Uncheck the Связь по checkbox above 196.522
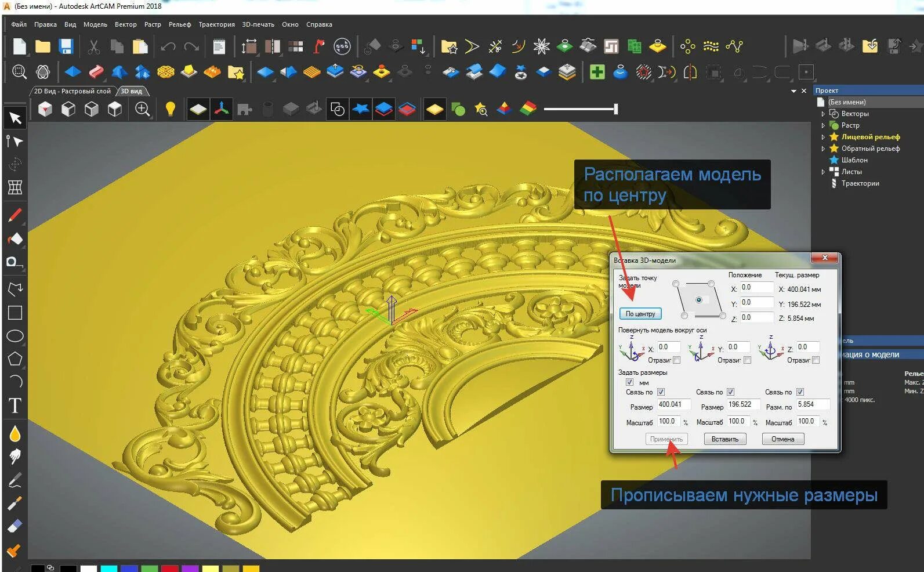 tap(730, 392)
